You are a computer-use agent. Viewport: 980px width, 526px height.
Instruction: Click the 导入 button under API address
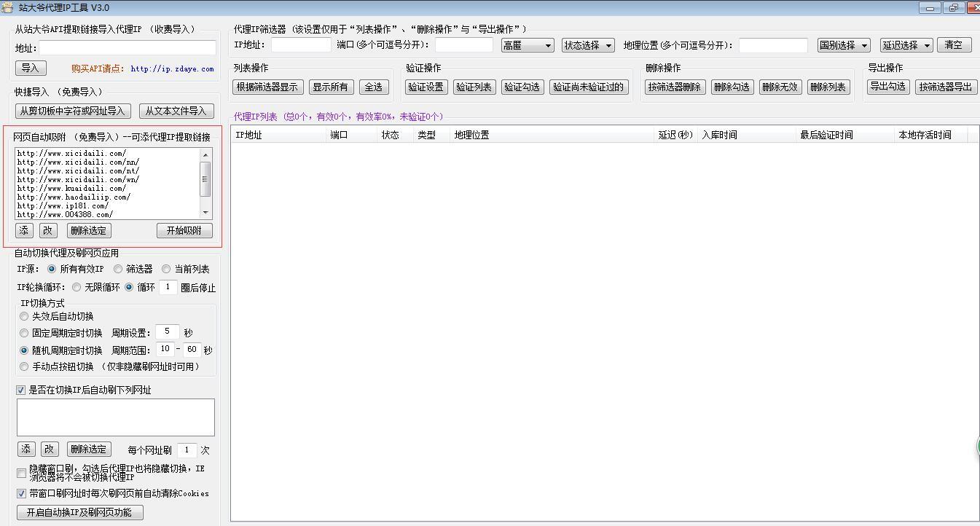30,68
